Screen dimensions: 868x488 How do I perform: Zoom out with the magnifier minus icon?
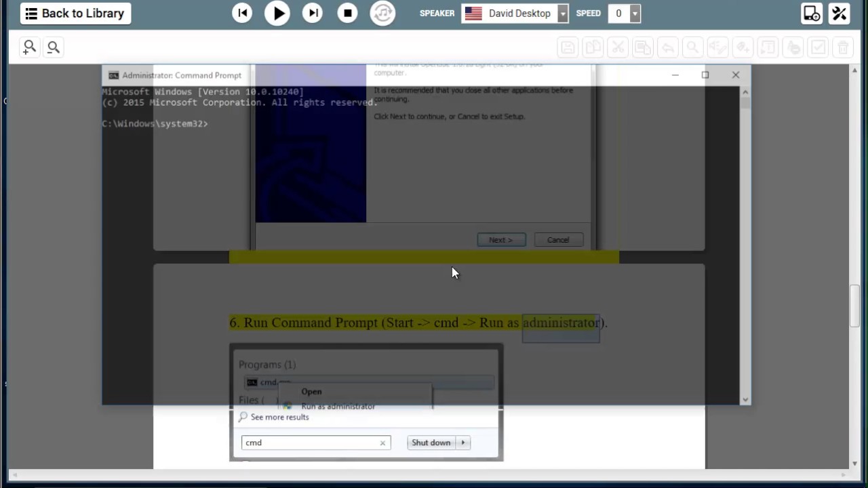tap(54, 47)
